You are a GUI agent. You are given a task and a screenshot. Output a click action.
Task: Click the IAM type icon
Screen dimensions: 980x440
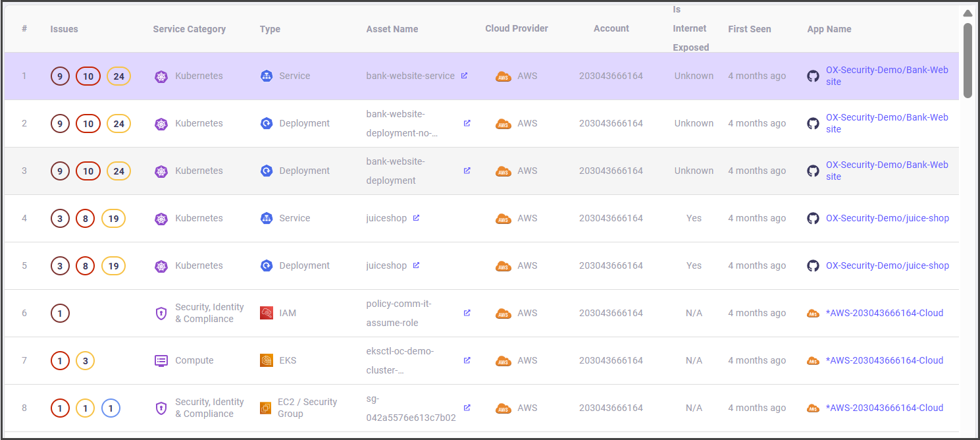pos(266,314)
